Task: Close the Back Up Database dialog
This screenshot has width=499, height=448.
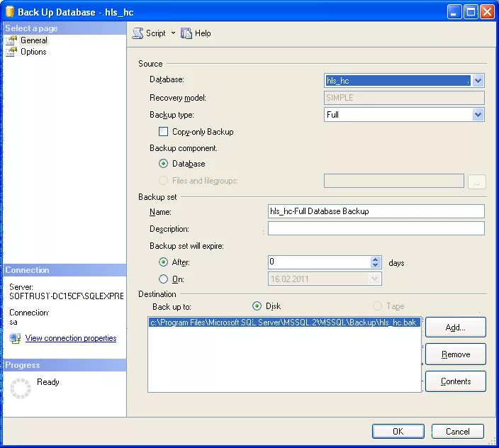Action: tap(487, 12)
